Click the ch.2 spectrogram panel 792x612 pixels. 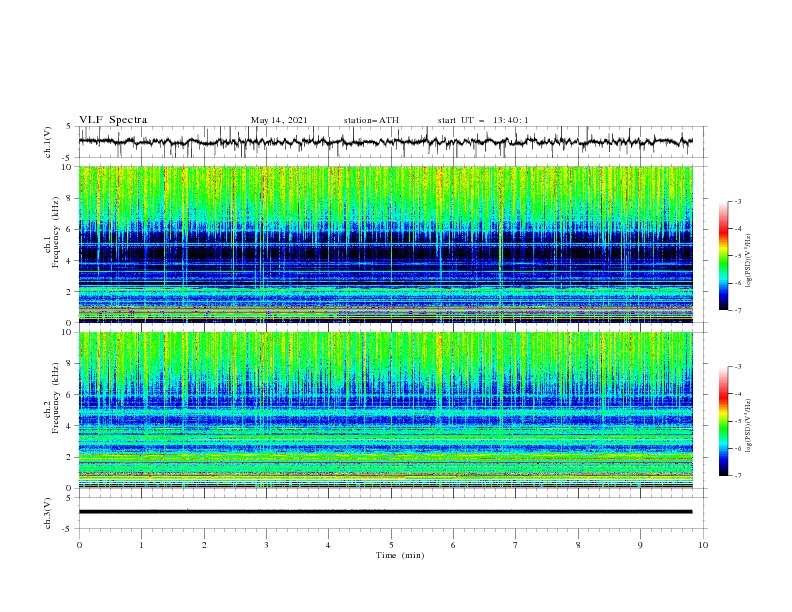pos(385,410)
